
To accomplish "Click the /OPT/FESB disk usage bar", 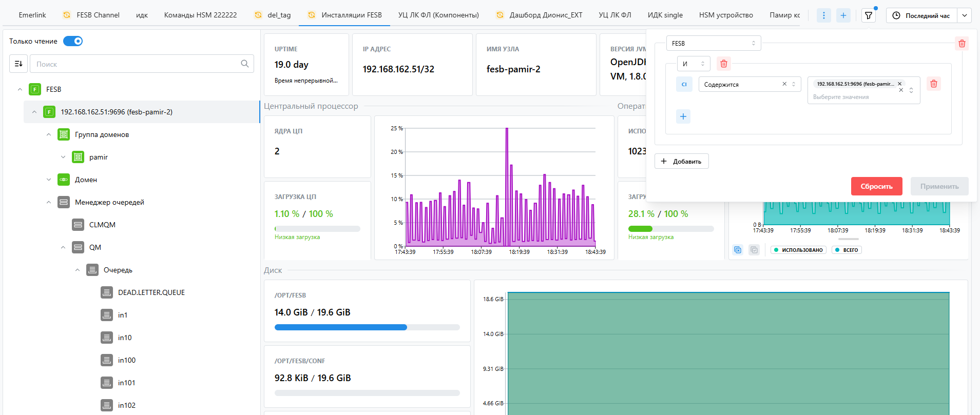I will pyautogui.click(x=367, y=327).
